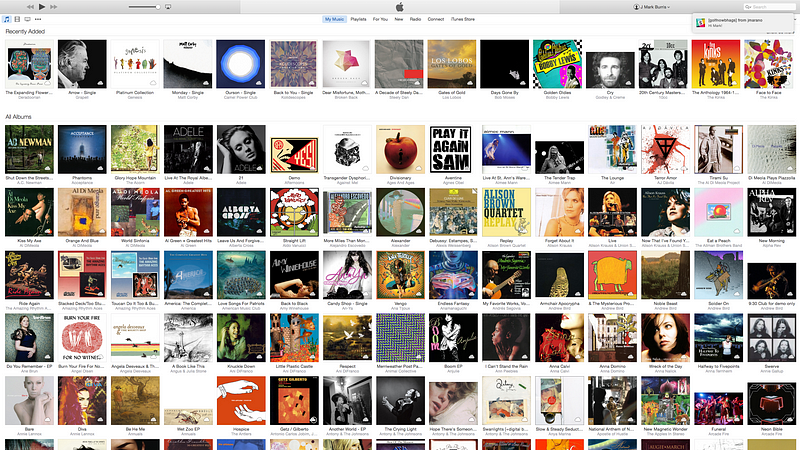
Task: Open the Alison Brown Quartet Replay cover
Action: (x=506, y=212)
